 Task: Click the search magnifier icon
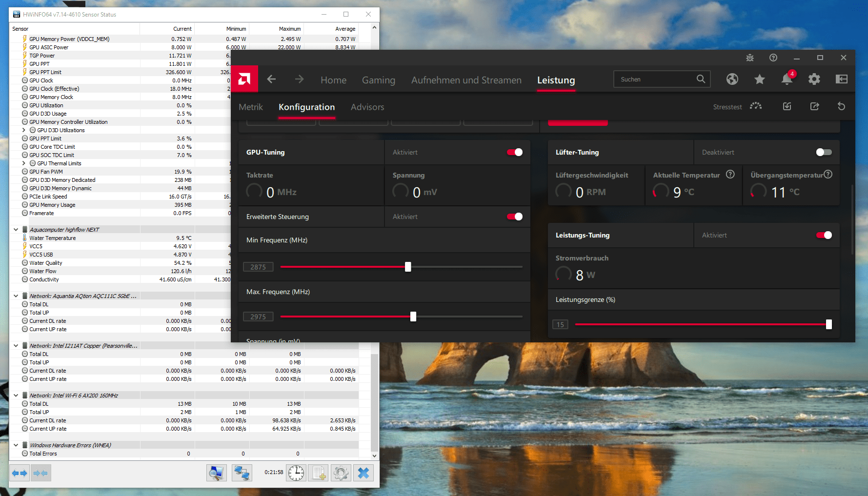(x=701, y=79)
